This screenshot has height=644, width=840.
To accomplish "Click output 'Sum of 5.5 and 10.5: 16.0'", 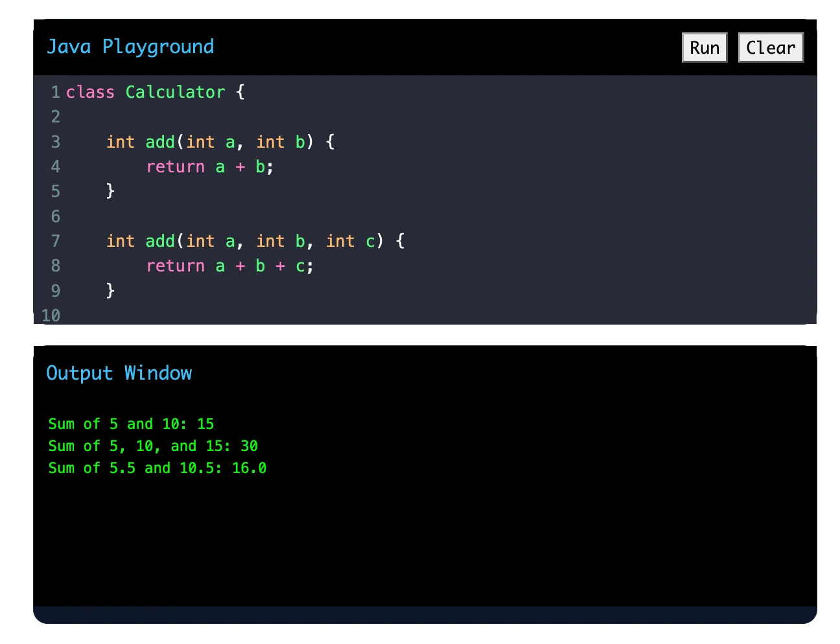I will (x=157, y=468).
